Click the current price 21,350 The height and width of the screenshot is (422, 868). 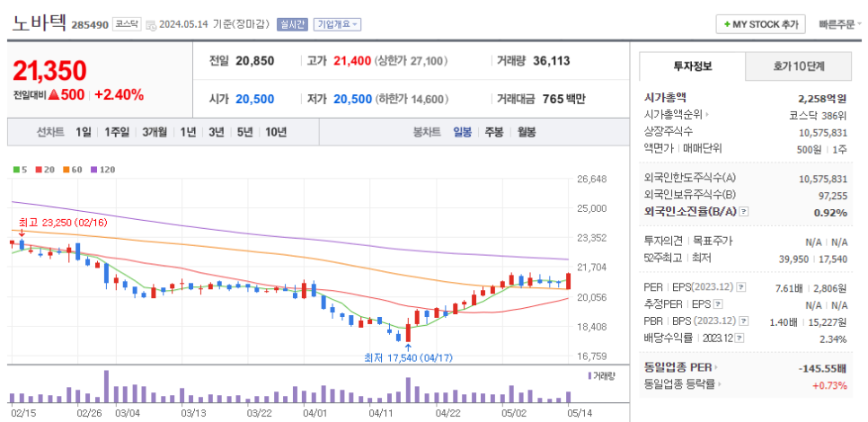coord(49,70)
